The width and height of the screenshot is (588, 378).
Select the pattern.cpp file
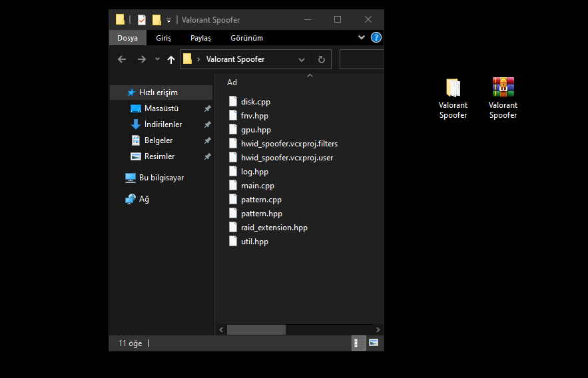tap(261, 200)
